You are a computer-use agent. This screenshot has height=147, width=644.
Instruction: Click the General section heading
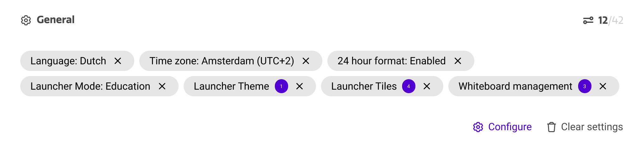click(55, 20)
